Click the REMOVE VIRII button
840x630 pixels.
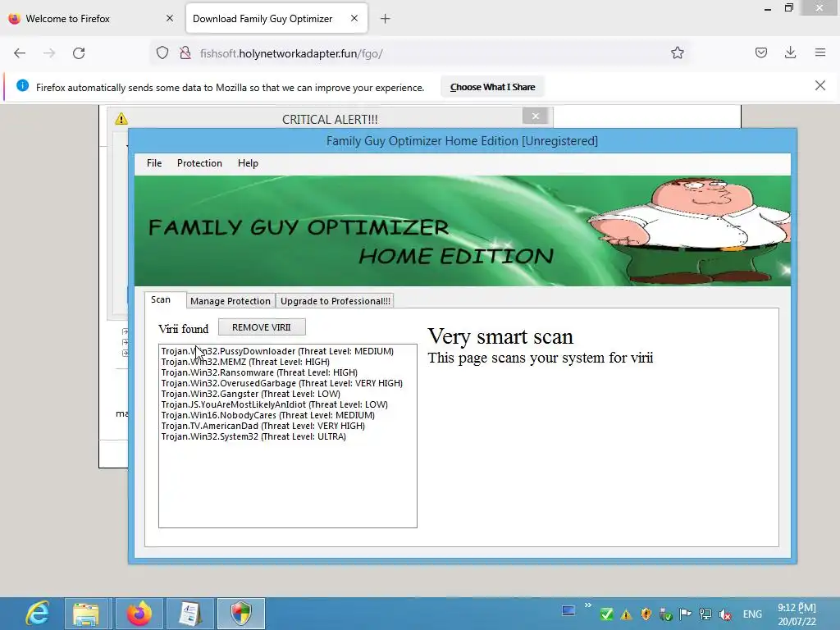262,326
